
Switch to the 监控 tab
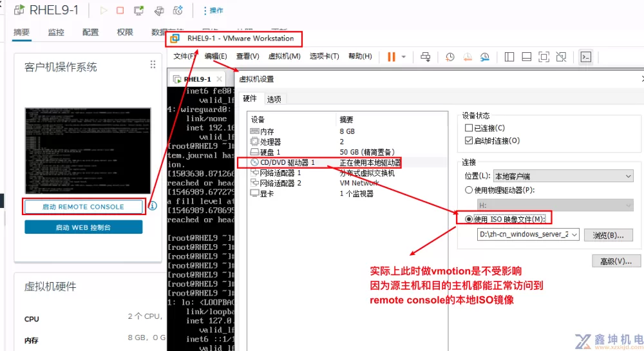pyautogui.click(x=56, y=32)
